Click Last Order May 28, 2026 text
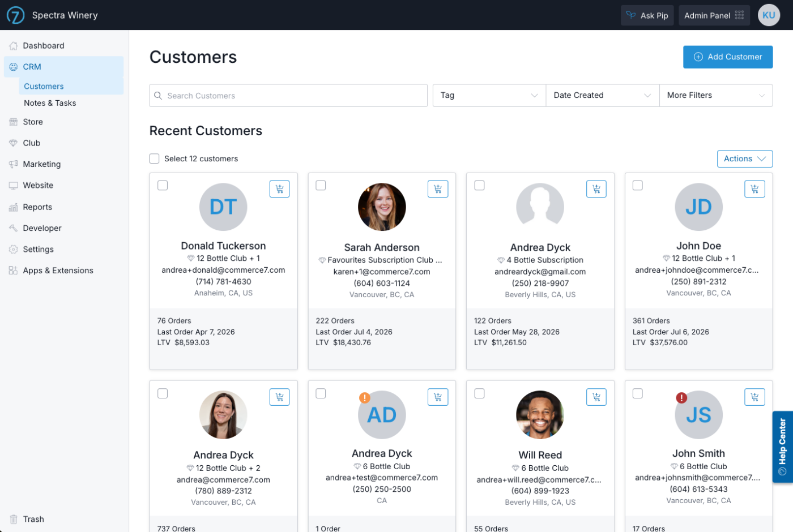Screen dimensions: 793x532 coord(517,332)
